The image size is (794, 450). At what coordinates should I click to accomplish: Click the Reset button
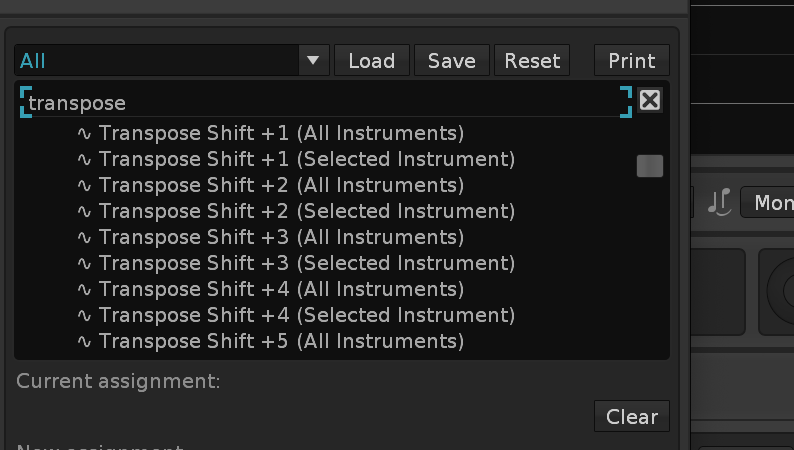pyautogui.click(x=532, y=60)
